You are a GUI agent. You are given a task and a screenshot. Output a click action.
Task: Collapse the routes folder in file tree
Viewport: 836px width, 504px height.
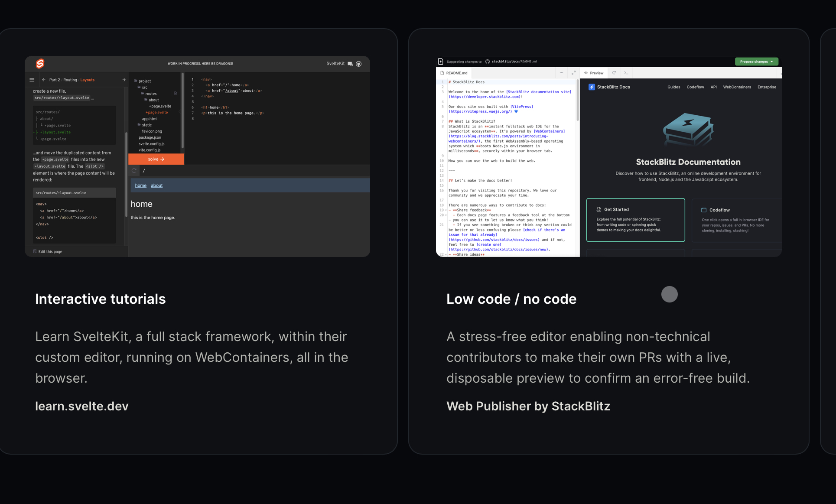point(150,94)
